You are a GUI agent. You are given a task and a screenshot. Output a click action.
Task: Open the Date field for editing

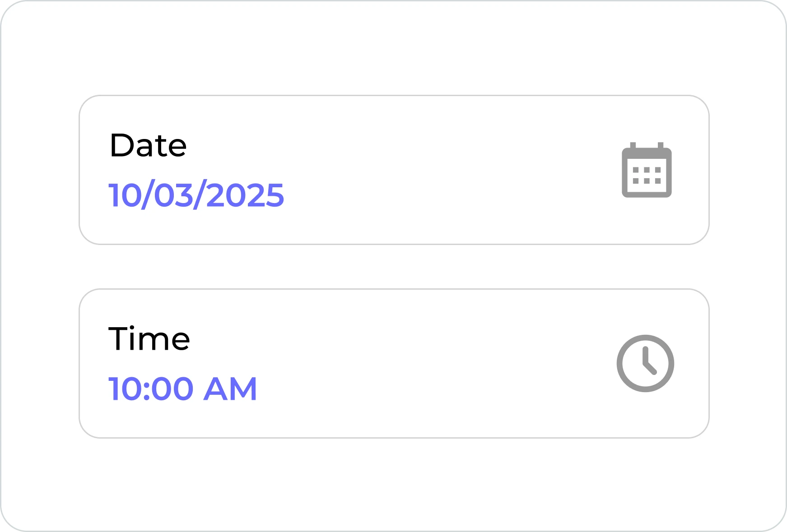[x=393, y=169]
